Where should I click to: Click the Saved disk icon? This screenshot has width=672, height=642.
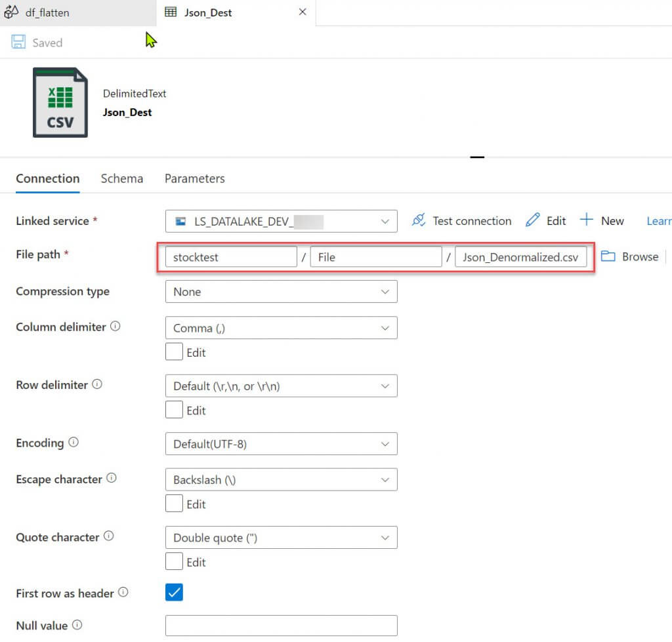18,42
